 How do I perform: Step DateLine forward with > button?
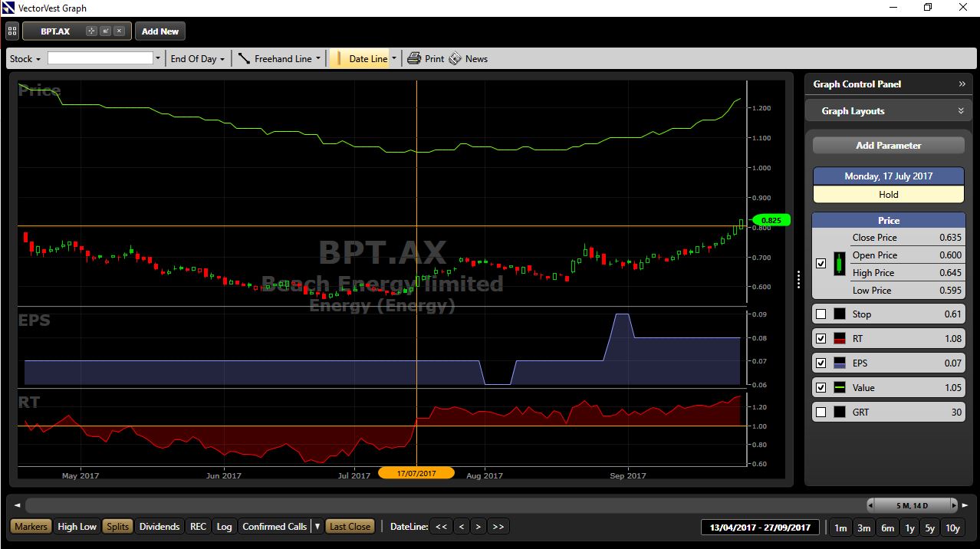point(478,527)
